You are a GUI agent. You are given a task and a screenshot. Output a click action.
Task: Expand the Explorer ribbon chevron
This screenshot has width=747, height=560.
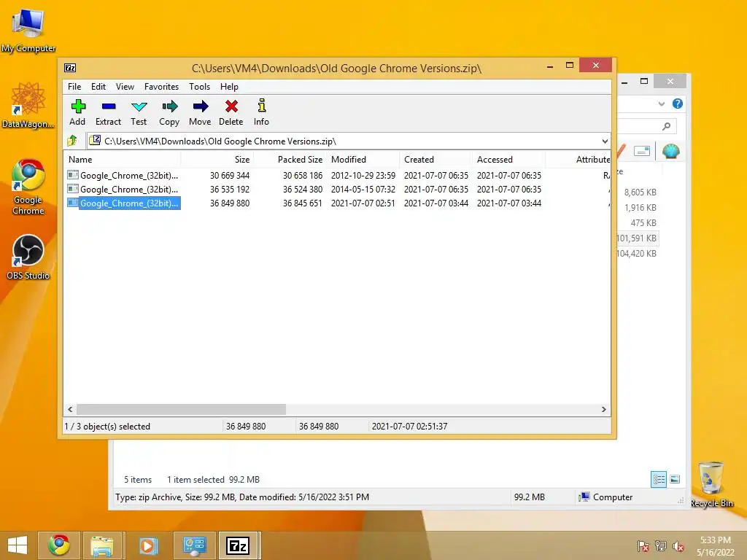(661, 104)
